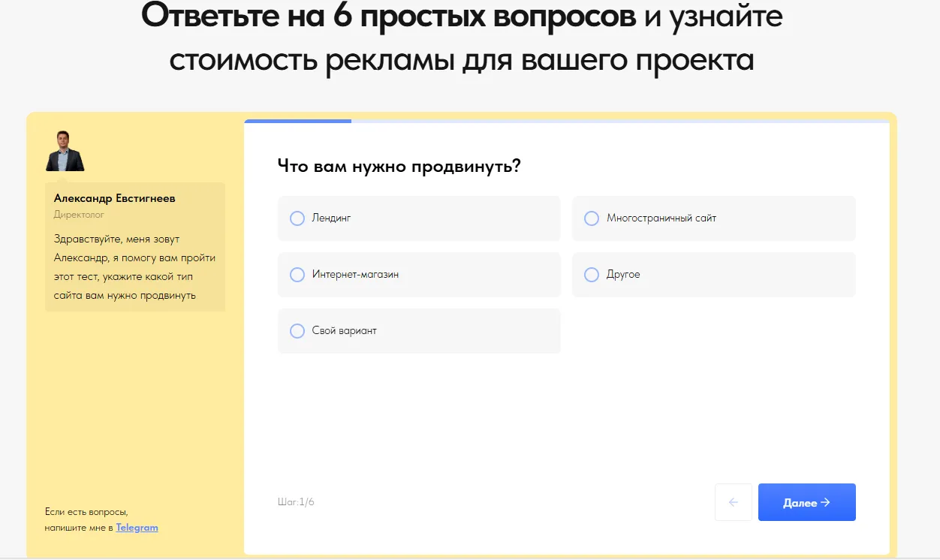Click the quiz progress bar

(x=567, y=121)
